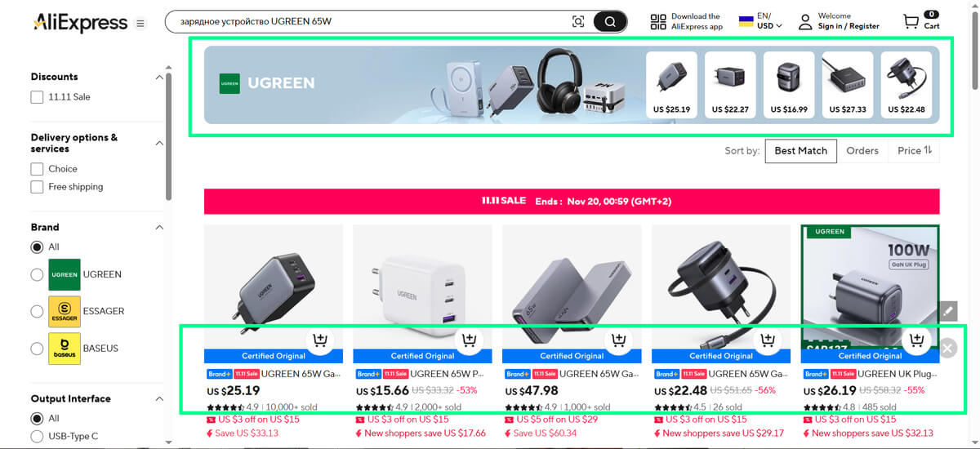Click the search magnifier button
The width and height of the screenshot is (980, 449).
[x=610, y=21]
